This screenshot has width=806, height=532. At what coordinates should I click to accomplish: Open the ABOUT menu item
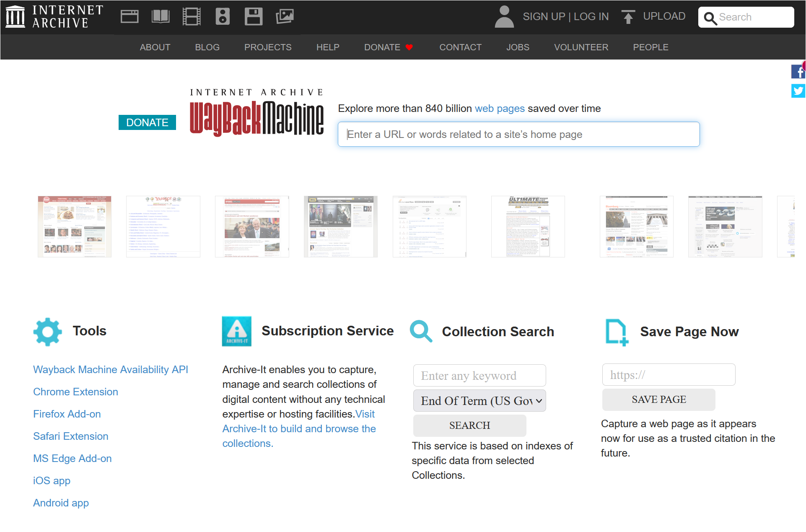point(155,47)
